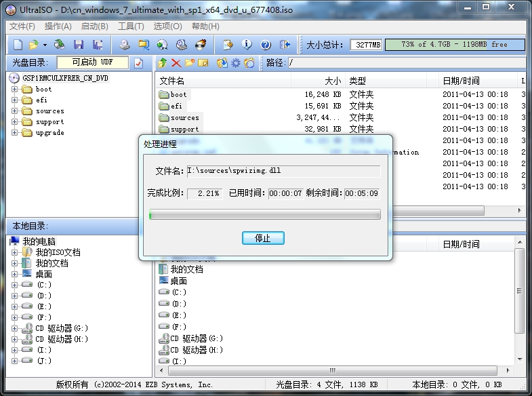Click the blue Info balloon icon

(247, 45)
